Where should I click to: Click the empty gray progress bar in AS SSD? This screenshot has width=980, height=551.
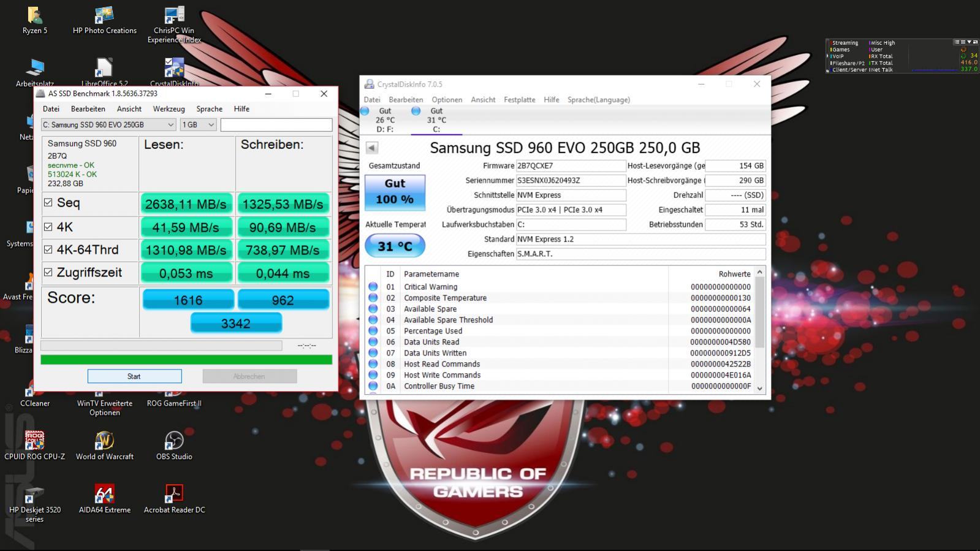tap(161, 346)
